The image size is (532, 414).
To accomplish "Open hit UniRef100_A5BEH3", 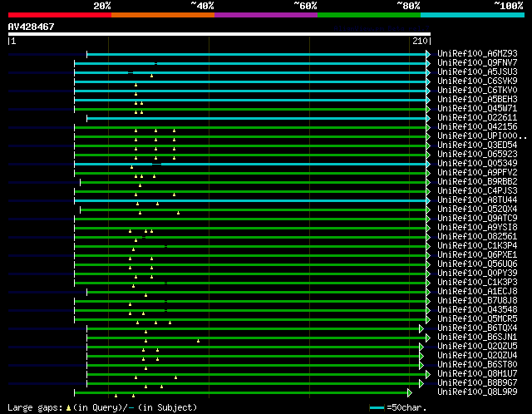I will [477, 100].
